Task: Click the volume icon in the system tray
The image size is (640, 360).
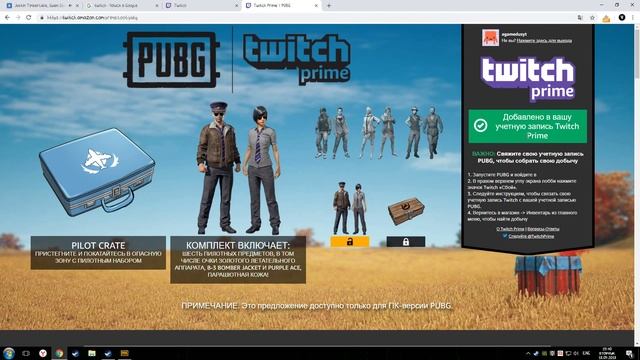Action: [576, 353]
